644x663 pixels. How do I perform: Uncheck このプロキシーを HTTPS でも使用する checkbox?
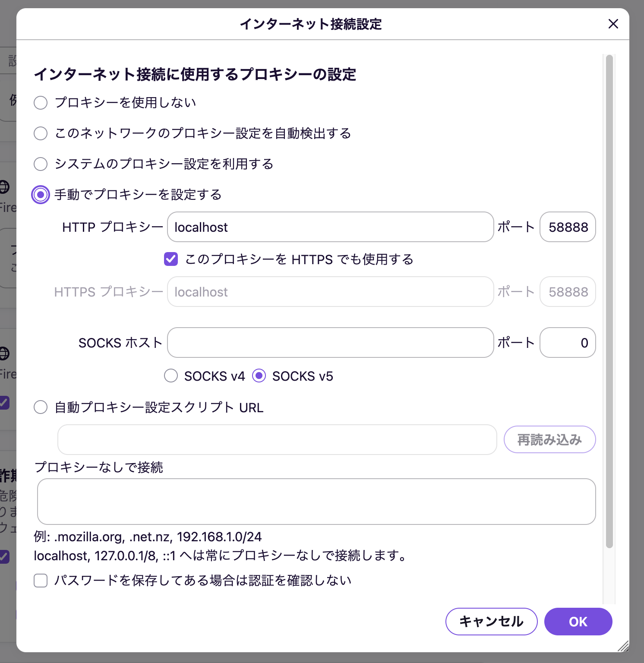tap(171, 259)
